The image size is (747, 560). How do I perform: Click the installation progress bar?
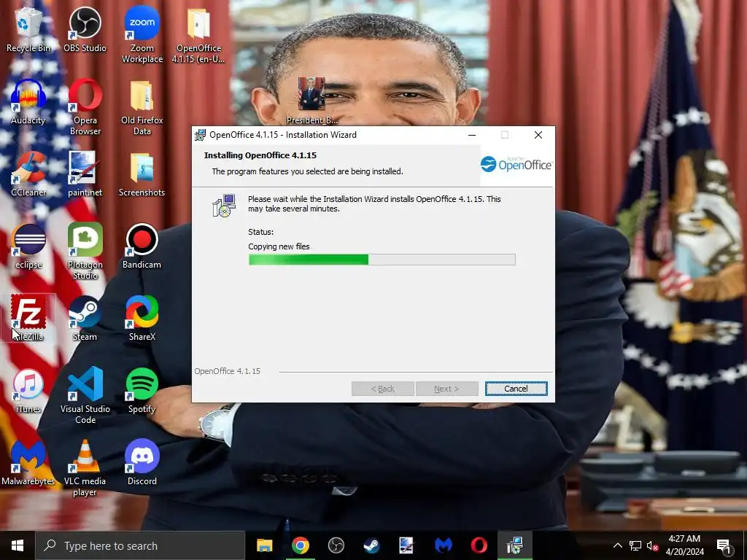(382, 260)
